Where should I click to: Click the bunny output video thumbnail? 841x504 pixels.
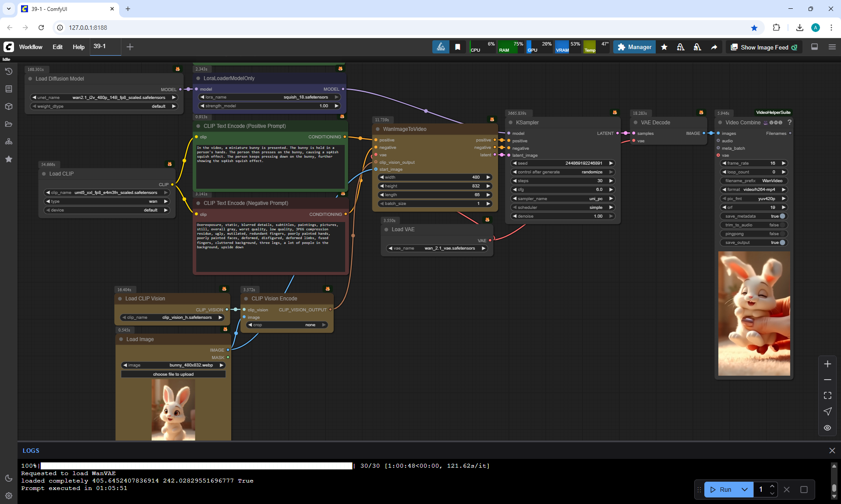tap(754, 314)
